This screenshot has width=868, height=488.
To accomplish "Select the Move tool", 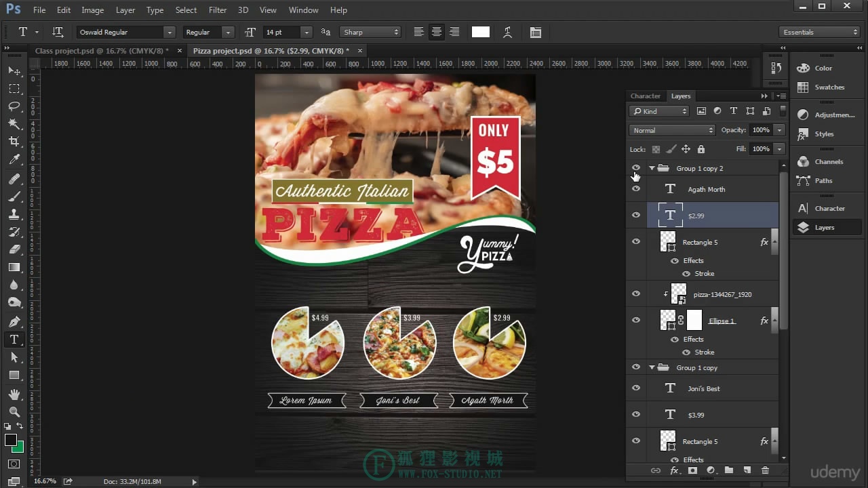I will click(x=14, y=71).
